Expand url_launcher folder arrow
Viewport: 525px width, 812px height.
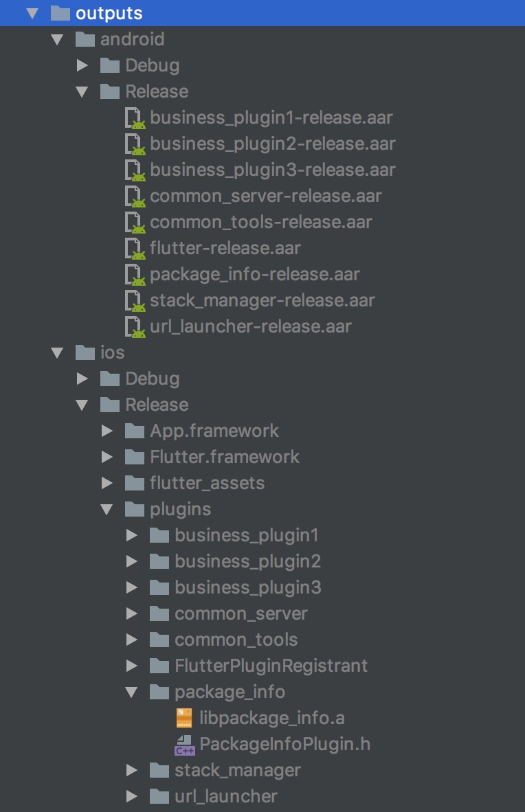[132, 796]
